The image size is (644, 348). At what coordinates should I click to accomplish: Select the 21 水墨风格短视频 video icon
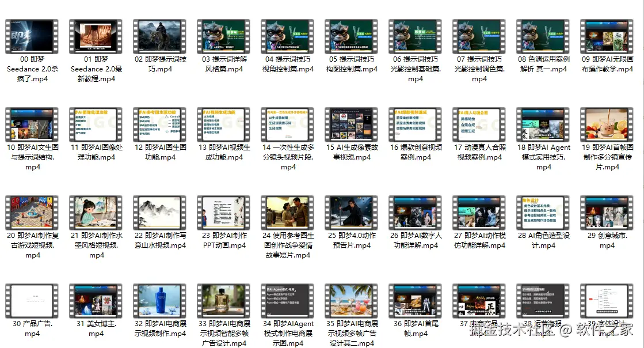(x=96, y=213)
